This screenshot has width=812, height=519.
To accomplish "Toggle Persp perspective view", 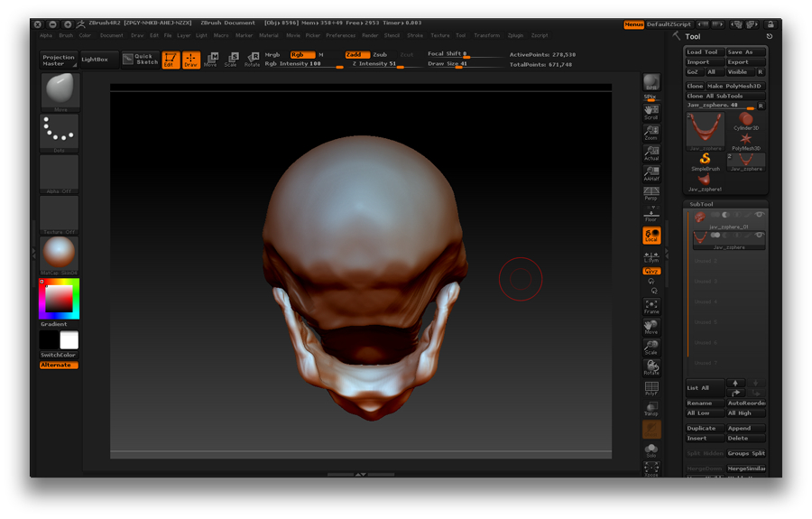I will pyautogui.click(x=651, y=194).
